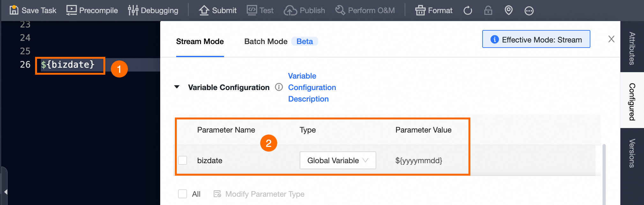
Task: Click the Format code icon
Action: [420, 10]
